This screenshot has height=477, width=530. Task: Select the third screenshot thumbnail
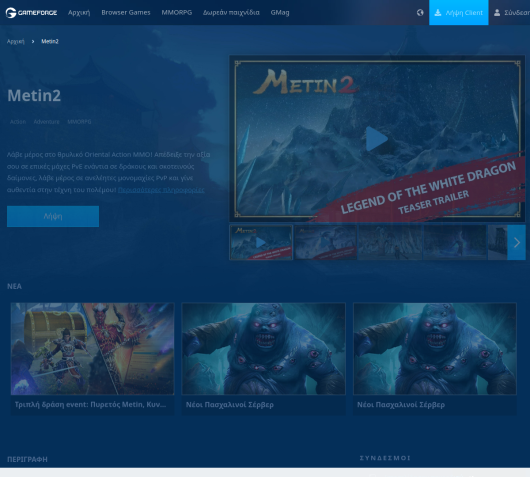pos(390,242)
